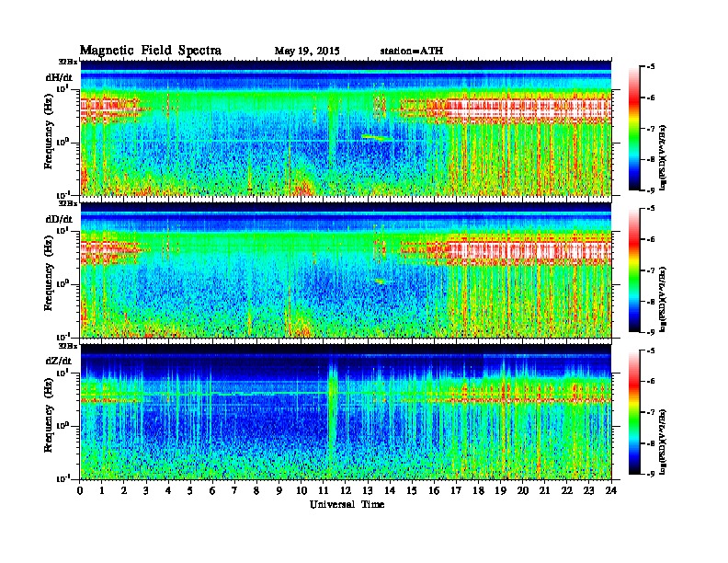Click the -9 value on dH/dt color bar
728x563 pixels.
coord(651,190)
